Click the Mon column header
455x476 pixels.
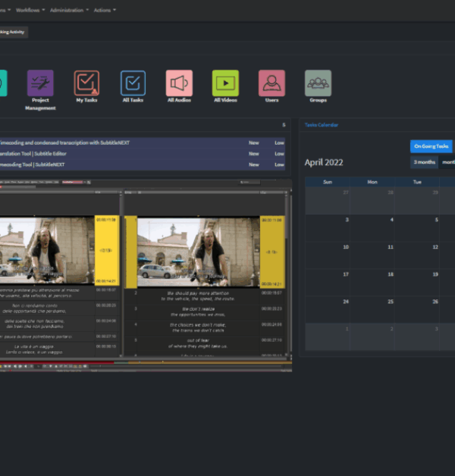pos(372,182)
